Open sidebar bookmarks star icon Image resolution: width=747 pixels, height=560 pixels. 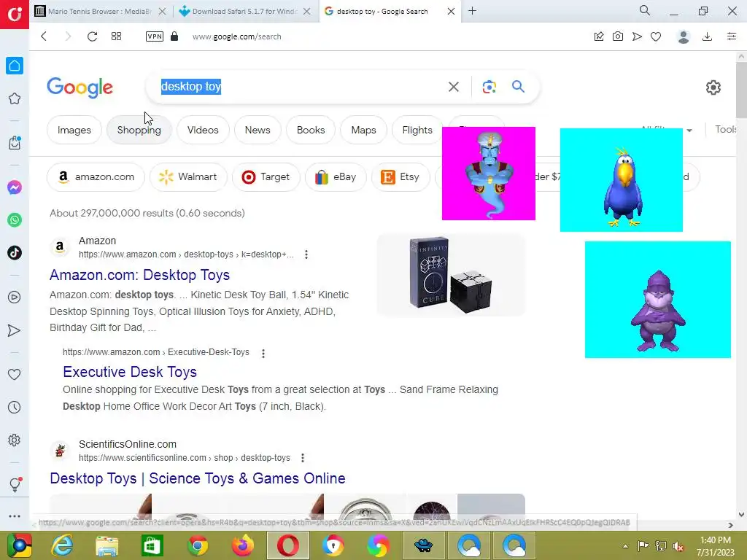coord(15,98)
